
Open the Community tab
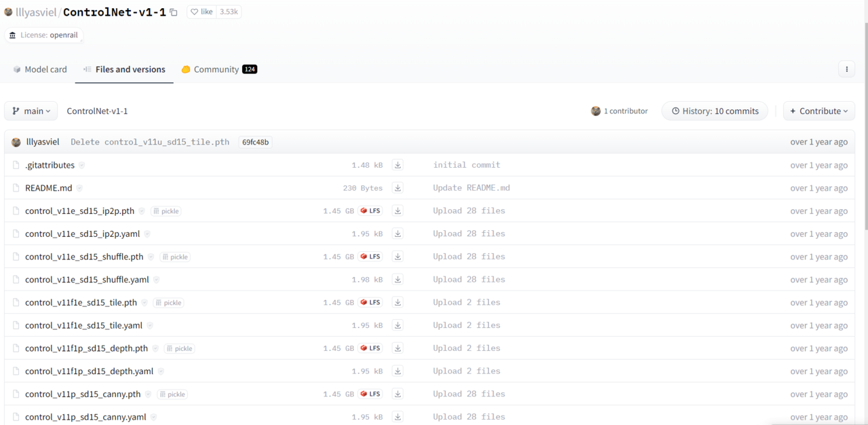pyautogui.click(x=219, y=69)
